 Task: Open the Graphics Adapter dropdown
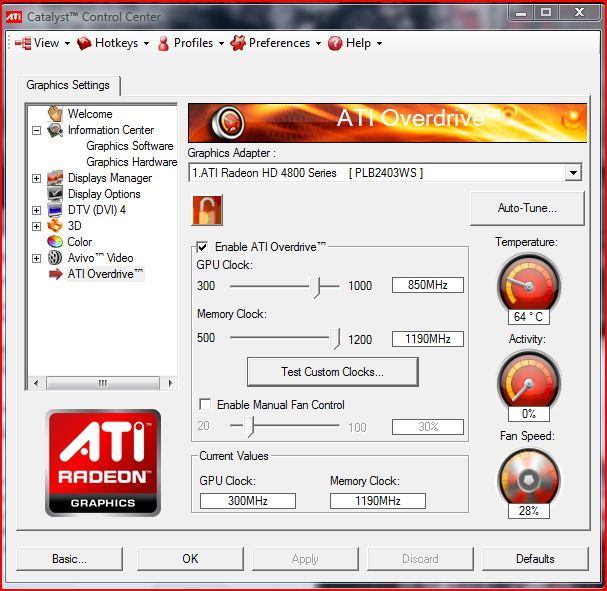pyautogui.click(x=573, y=173)
